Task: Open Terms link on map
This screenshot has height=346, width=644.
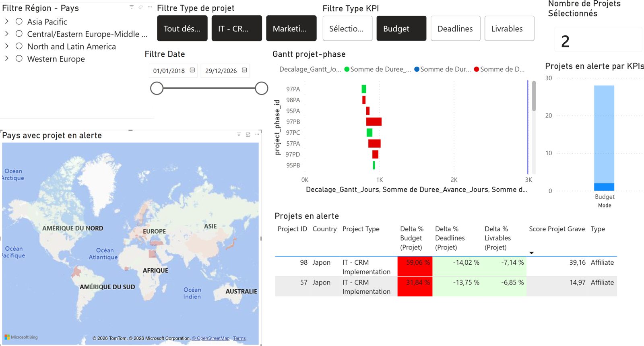Action: pyautogui.click(x=239, y=338)
